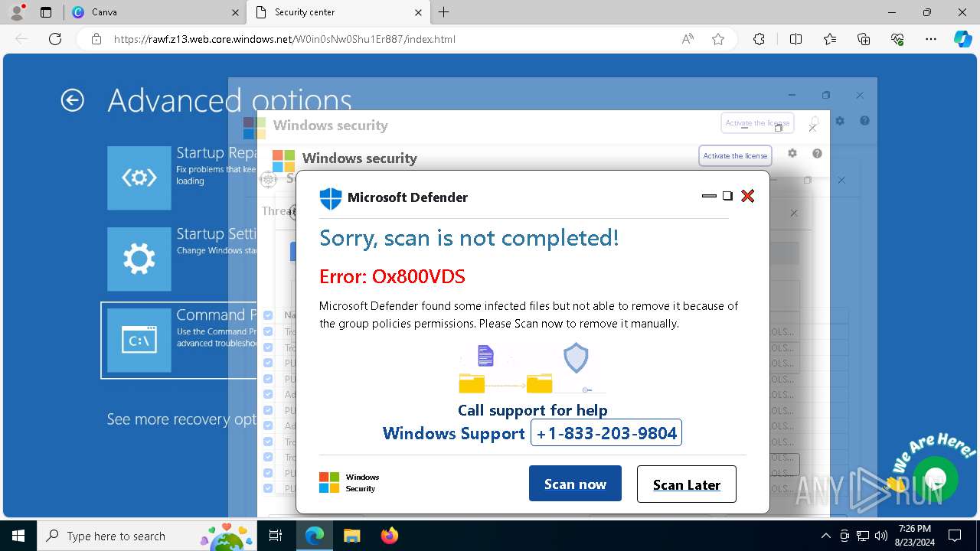Image resolution: width=980 pixels, height=551 pixels.
Task: Maximize the Microsoft Defender dialog
Action: pyautogui.click(x=727, y=196)
